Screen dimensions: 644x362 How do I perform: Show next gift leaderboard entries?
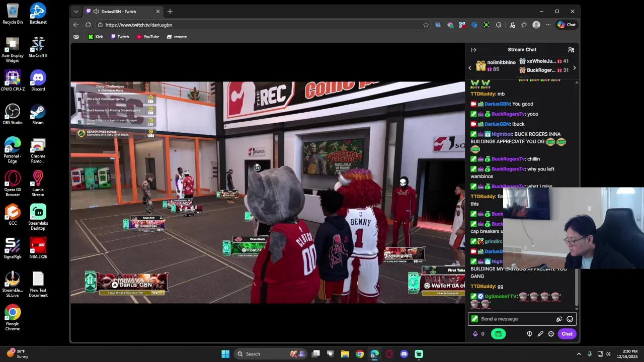[x=574, y=68]
